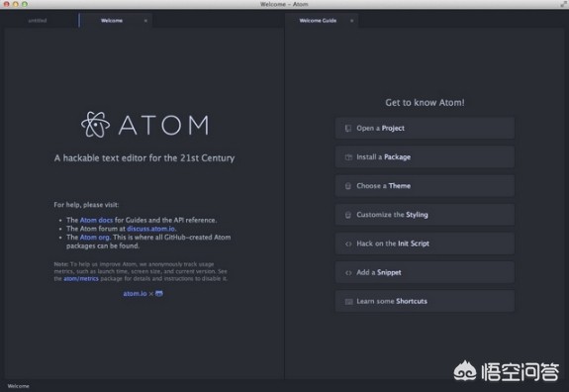
Task: Open the Atom docs link
Action: click(96, 220)
